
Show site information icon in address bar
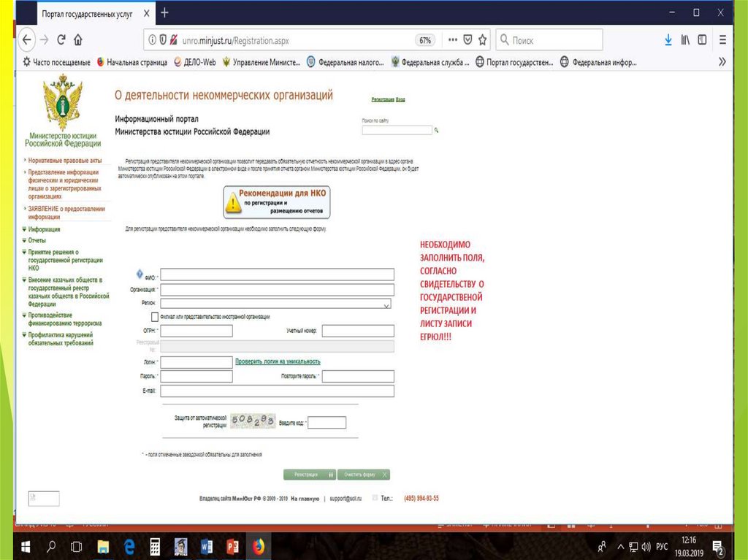152,40
